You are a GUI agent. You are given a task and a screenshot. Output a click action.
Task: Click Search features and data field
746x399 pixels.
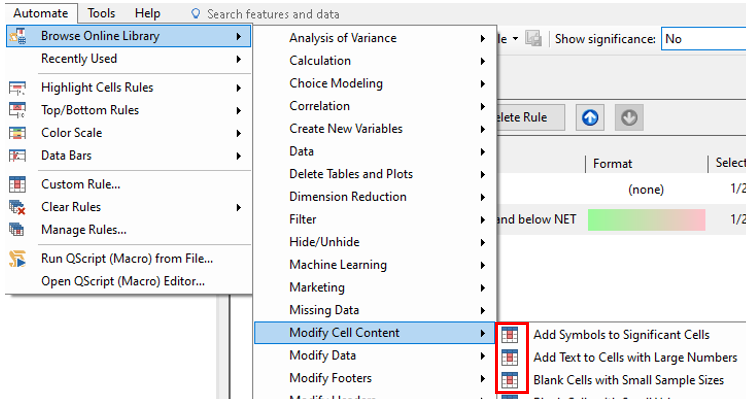point(273,14)
